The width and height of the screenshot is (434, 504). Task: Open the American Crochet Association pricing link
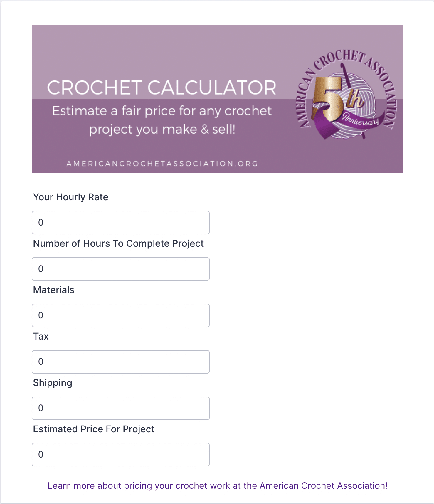tap(218, 485)
